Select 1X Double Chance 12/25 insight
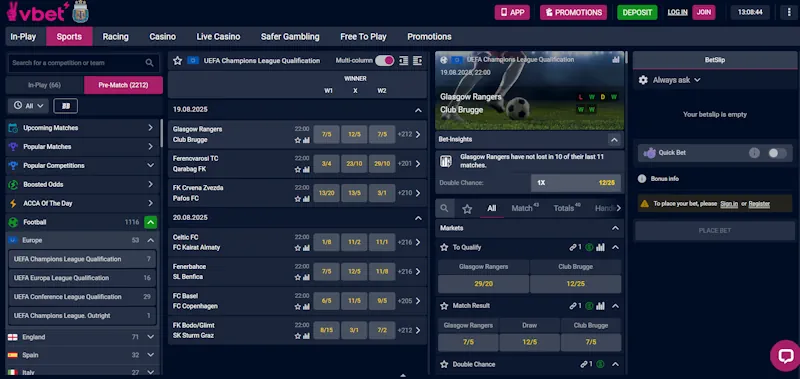Screen dimensions: 800x379 coord(576,183)
